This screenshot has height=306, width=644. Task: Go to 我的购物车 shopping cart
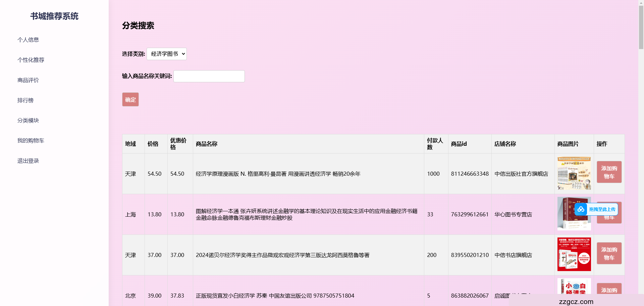tap(31, 140)
